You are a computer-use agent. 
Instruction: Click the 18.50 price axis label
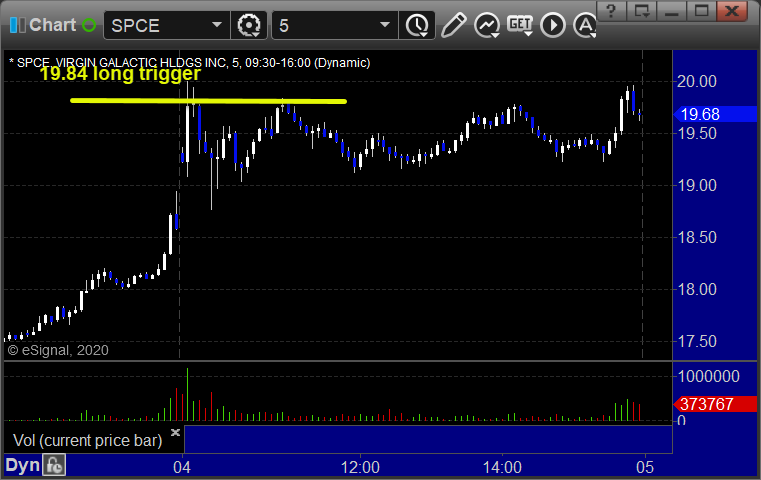(x=697, y=237)
